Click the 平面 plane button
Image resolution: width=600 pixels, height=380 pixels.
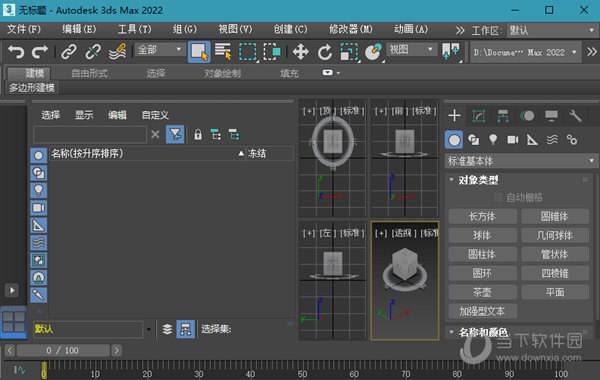(554, 292)
